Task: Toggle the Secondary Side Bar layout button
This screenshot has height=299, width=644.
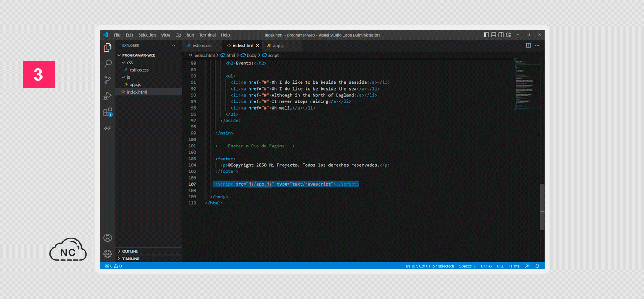Action: (501, 35)
